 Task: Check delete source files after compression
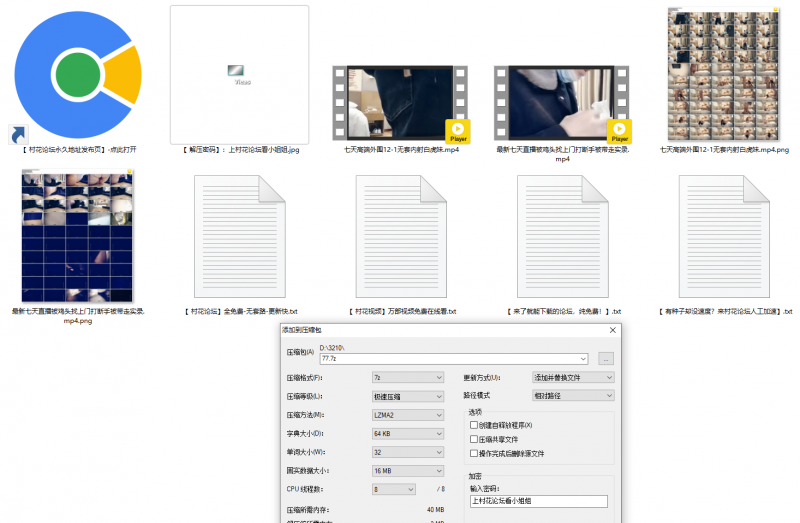pos(474,453)
